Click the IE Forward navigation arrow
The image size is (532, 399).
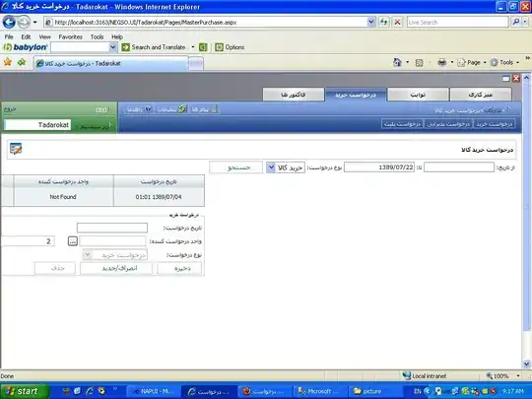pos(24,23)
